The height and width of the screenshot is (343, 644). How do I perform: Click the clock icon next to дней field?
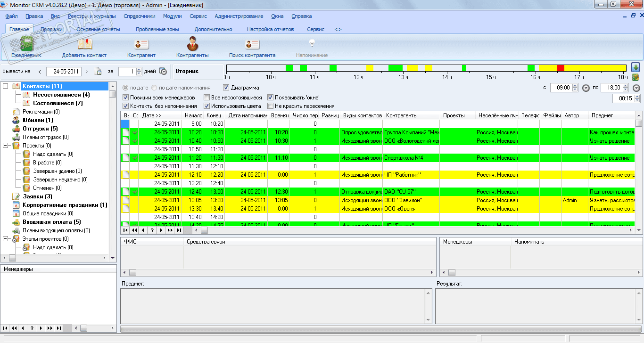click(x=163, y=72)
